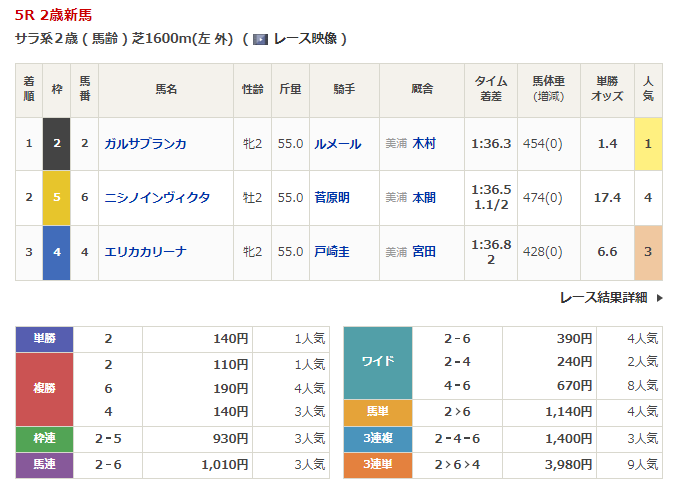
Task: Click the yellow frame number 5 box
Action: pyautogui.click(x=56, y=198)
